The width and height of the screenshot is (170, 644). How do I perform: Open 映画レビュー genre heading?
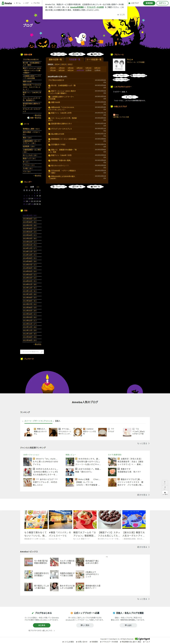point(71,455)
